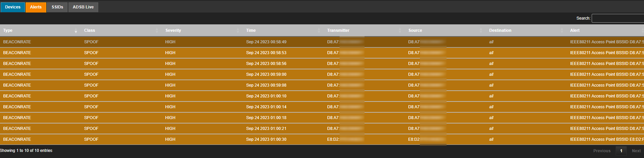Click the Source column sort arrows icon
The image size is (644, 158).
click(x=481, y=30)
